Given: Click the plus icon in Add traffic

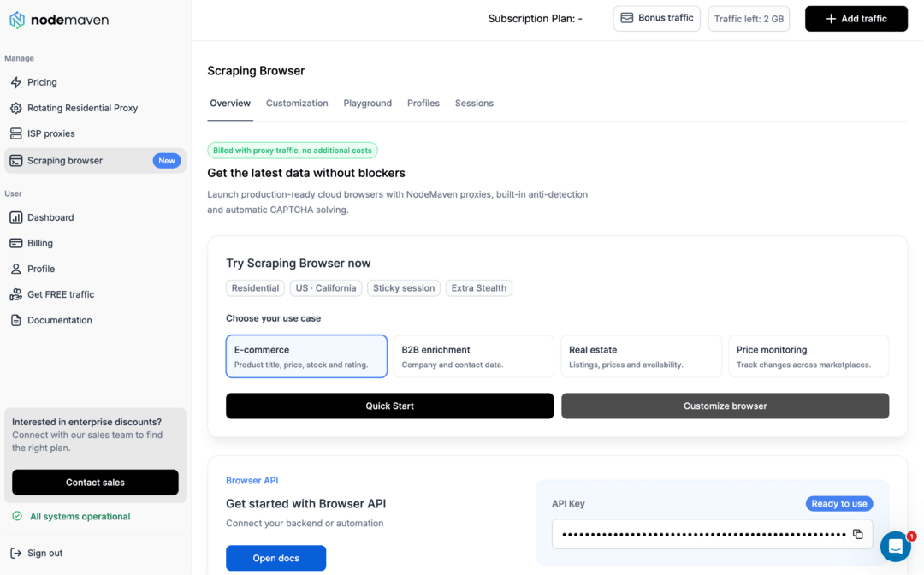Looking at the screenshot, I should click(831, 19).
